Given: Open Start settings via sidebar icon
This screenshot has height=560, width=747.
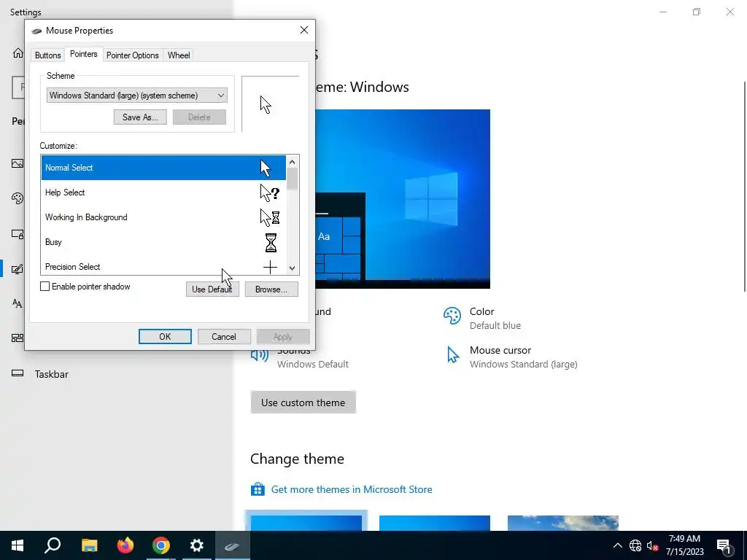Looking at the screenshot, I should 18,338.
